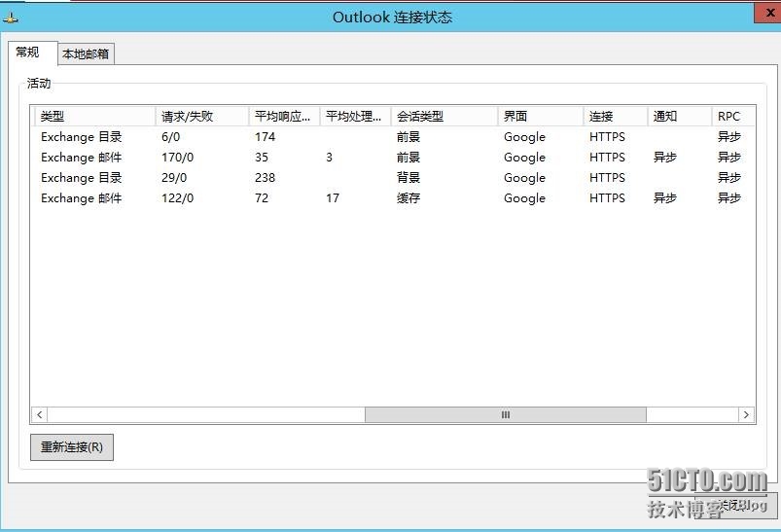Click the 会话类型 column header
781x532 pixels.
[444, 116]
